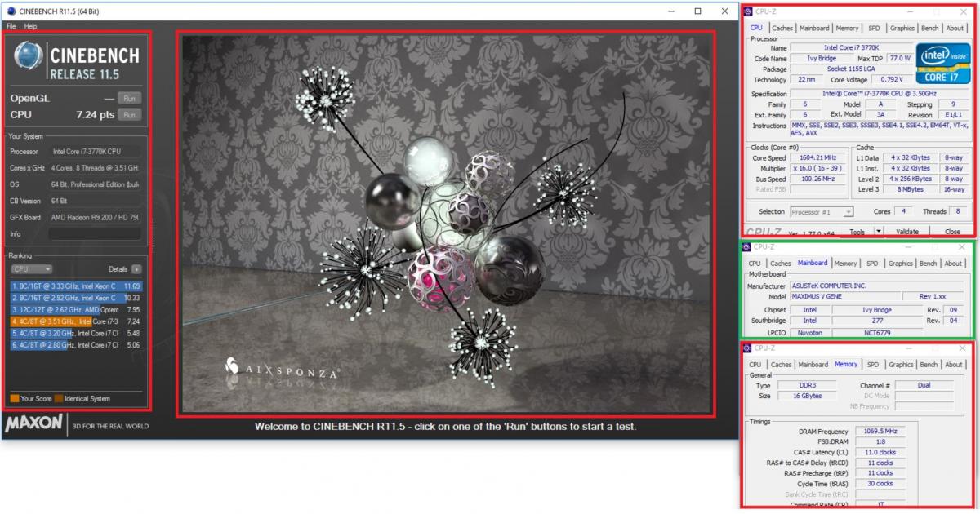Click the Tools button in CPU-Z

pyautogui.click(x=857, y=232)
